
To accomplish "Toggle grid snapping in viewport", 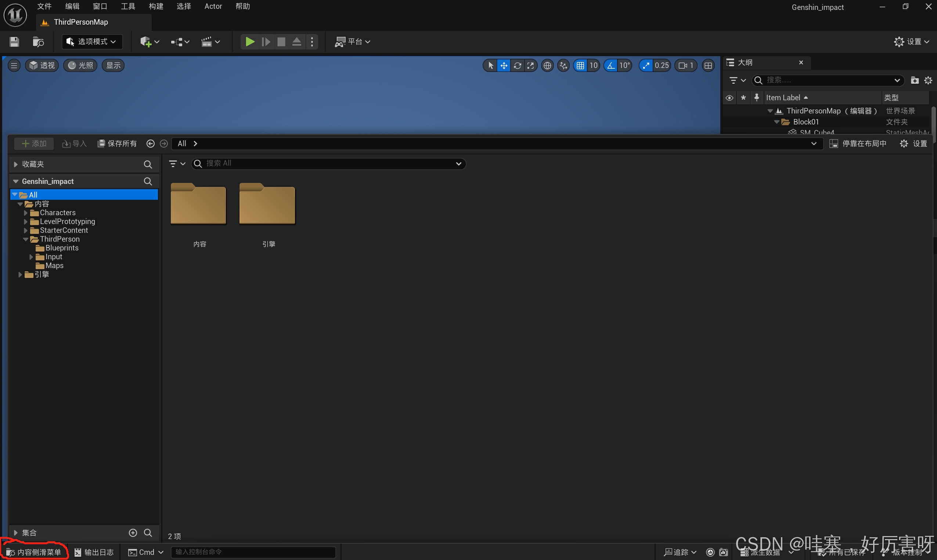I will pyautogui.click(x=580, y=66).
